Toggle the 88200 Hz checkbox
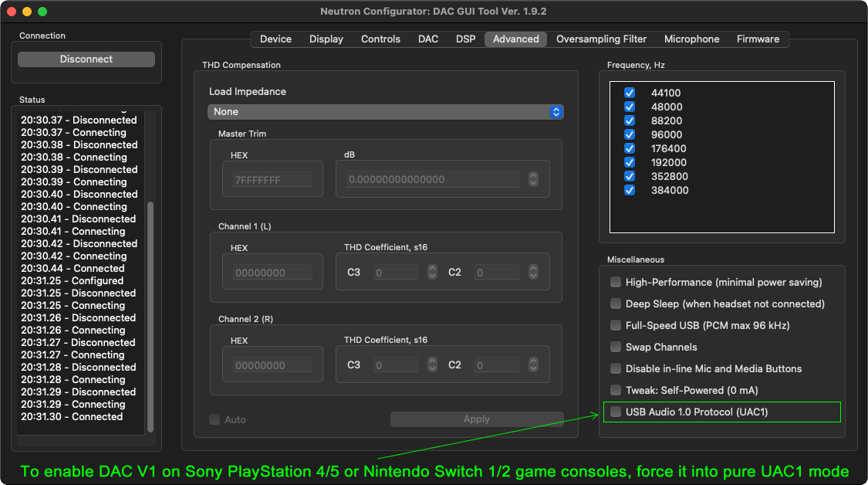This screenshot has height=485, width=868. coord(630,120)
